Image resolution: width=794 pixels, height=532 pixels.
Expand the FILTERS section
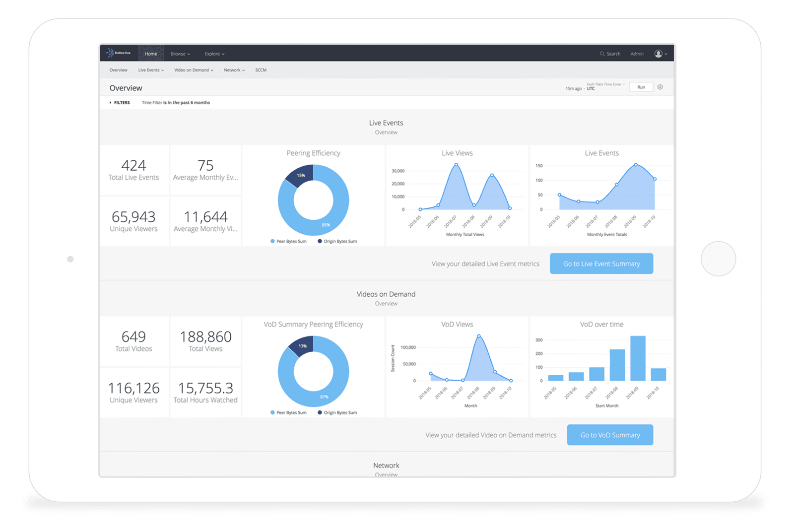click(119, 103)
